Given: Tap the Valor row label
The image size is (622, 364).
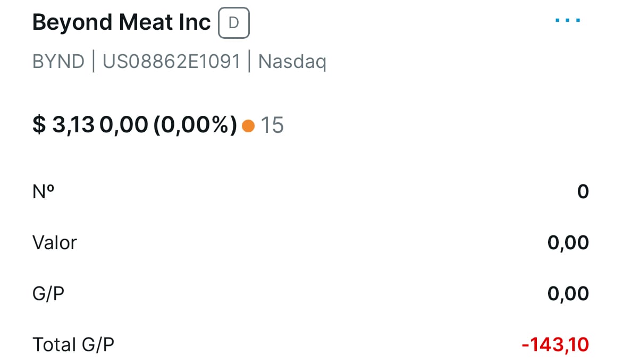Looking at the screenshot, I should (x=55, y=242).
